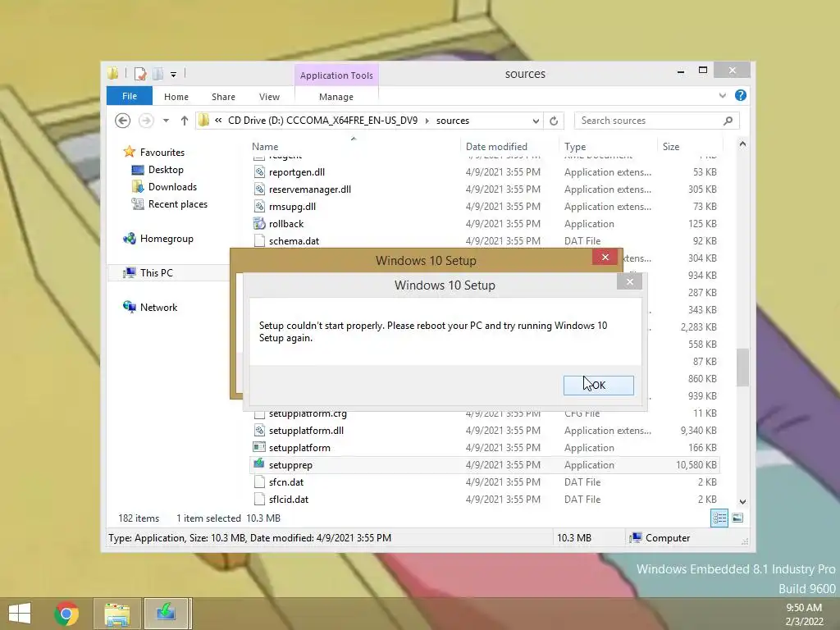
Task: Select the setupplatform application icon
Action: (x=259, y=447)
